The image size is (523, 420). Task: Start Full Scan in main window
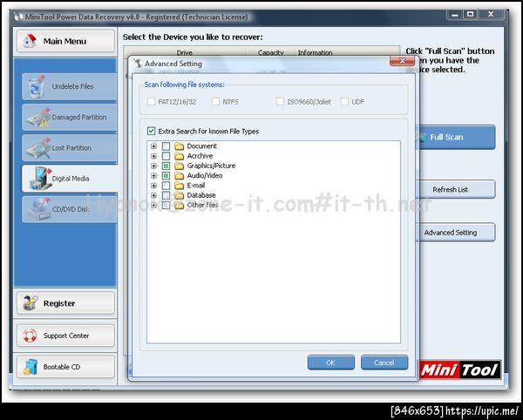click(x=456, y=137)
